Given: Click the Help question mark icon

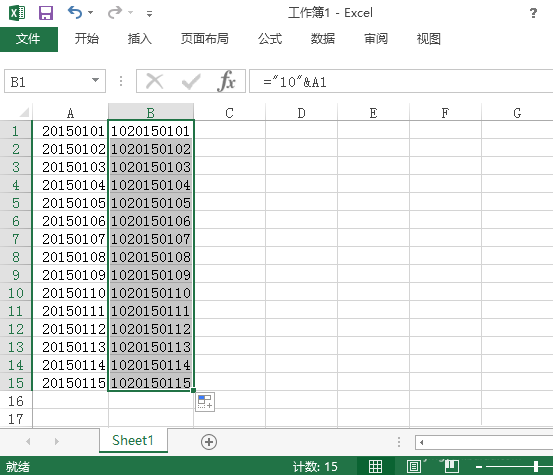Looking at the screenshot, I should pyautogui.click(x=533, y=13).
